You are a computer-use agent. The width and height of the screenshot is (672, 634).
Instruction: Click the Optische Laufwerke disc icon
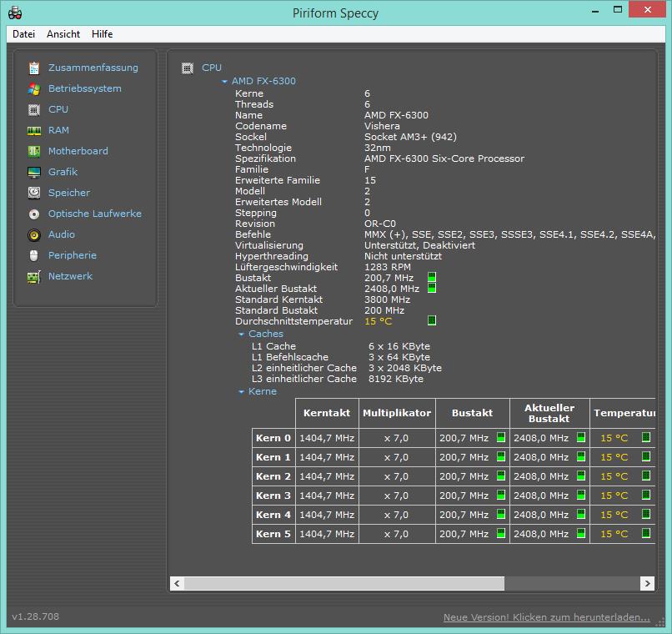click(x=34, y=214)
